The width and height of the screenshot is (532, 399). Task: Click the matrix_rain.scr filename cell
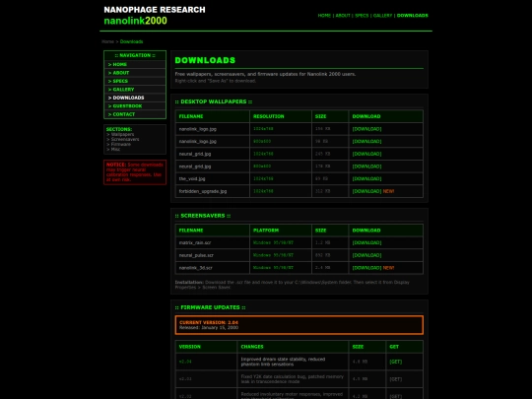click(x=213, y=243)
